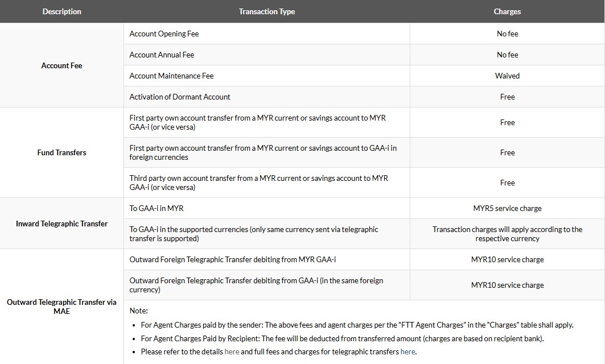
Task: Select the Fund Transfers description cell
Action: click(61, 152)
